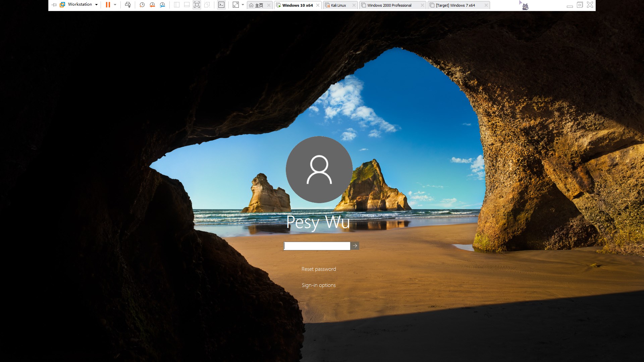Toggle the thumbnail bar view
644x362 pixels.
[187, 5]
